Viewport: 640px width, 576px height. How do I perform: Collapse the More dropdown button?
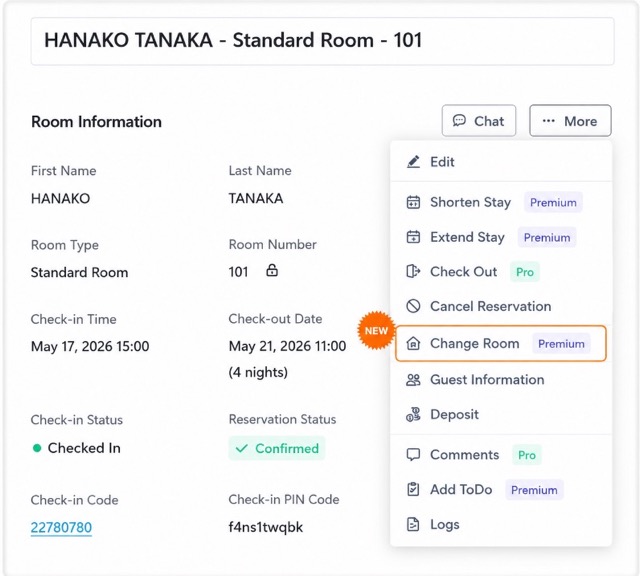tap(570, 120)
